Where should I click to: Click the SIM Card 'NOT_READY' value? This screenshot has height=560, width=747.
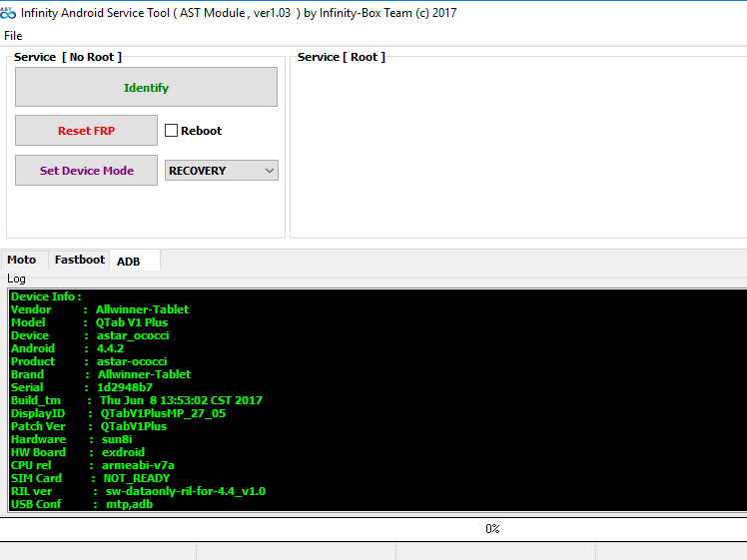pos(137,478)
